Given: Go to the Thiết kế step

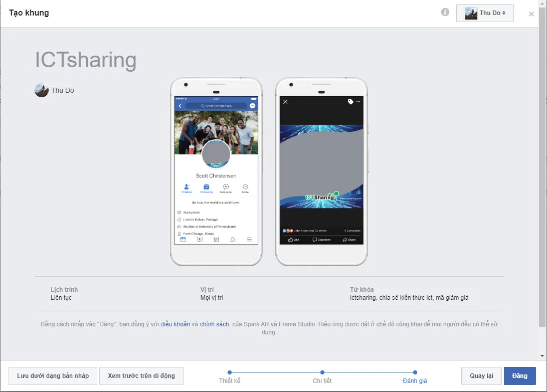Looking at the screenshot, I should tap(230, 372).
